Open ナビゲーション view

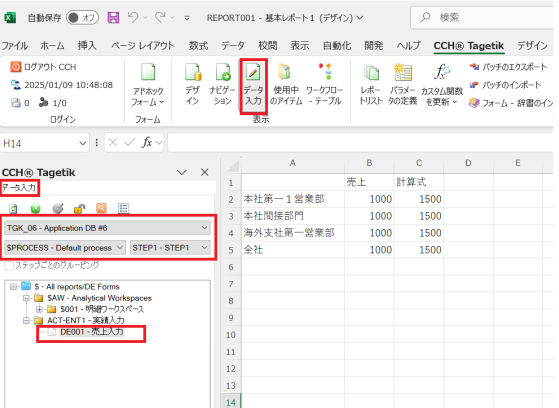click(x=223, y=85)
